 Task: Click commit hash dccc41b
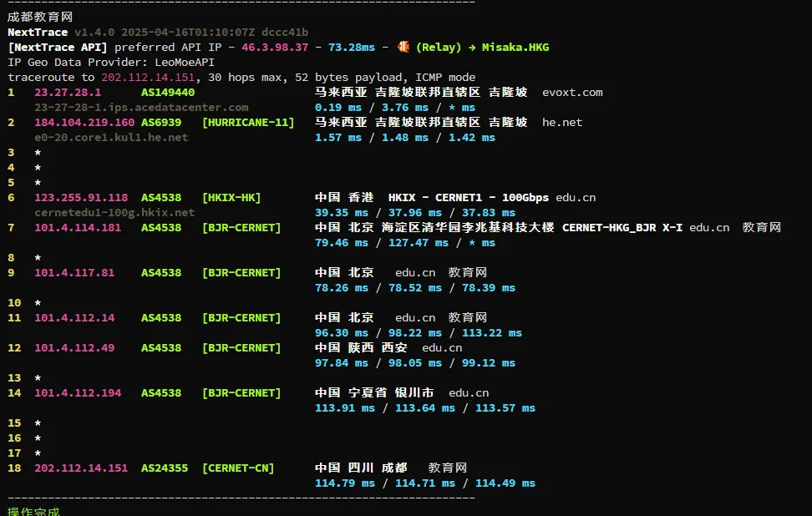coord(285,32)
